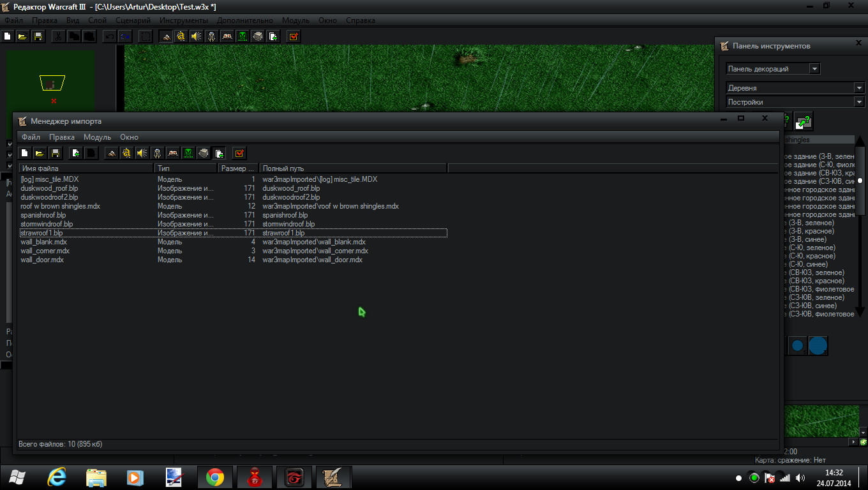Click Windows Start button
Viewport: 868px width, 490px height.
(x=17, y=477)
